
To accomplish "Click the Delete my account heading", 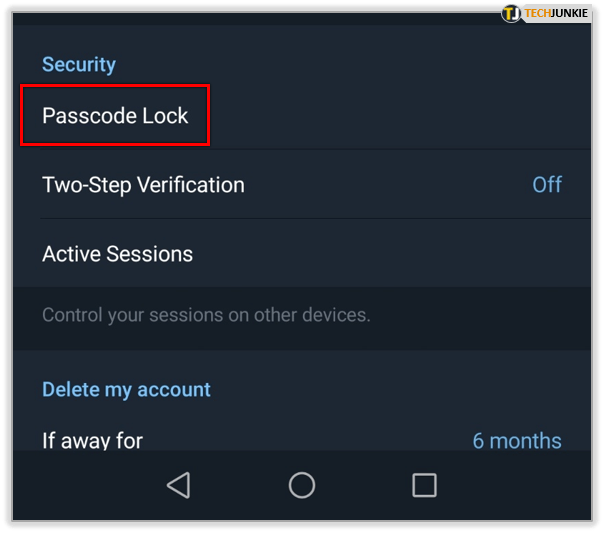I will click(x=126, y=389).
